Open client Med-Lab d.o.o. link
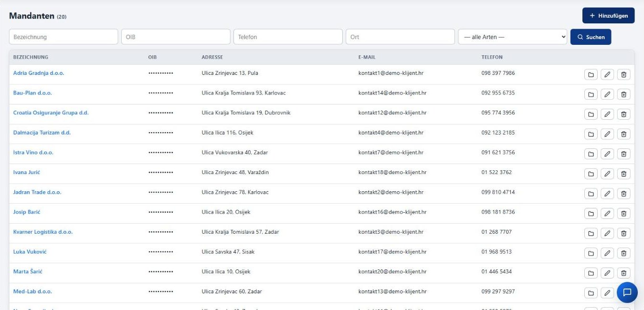Viewport: 644px width, 310px height. pyautogui.click(x=32, y=291)
